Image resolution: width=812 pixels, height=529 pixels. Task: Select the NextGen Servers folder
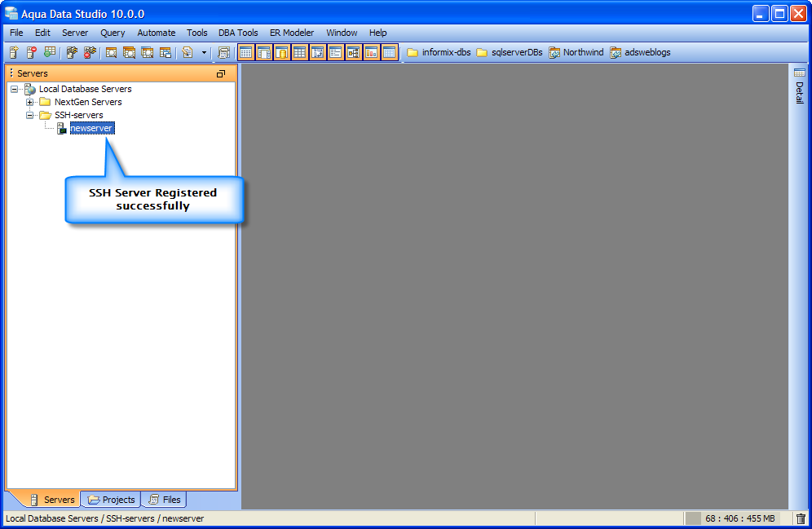click(x=88, y=102)
